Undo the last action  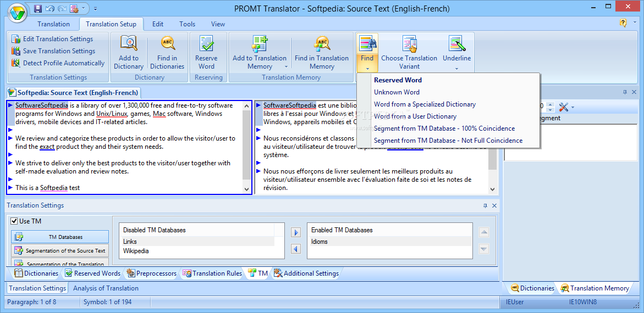click(49, 8)
